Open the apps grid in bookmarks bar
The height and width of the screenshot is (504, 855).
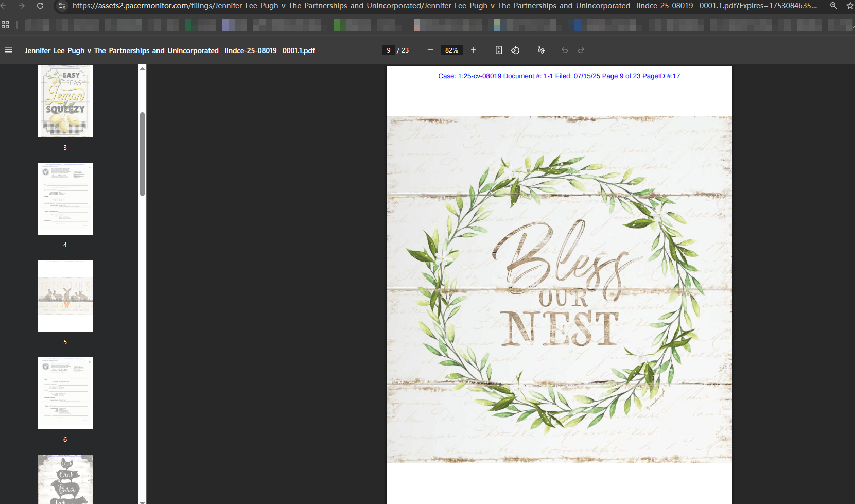[x=5, y=25]
